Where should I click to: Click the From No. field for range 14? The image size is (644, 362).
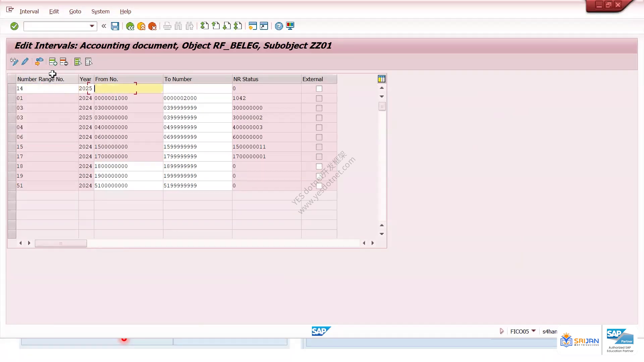[128, 88]
